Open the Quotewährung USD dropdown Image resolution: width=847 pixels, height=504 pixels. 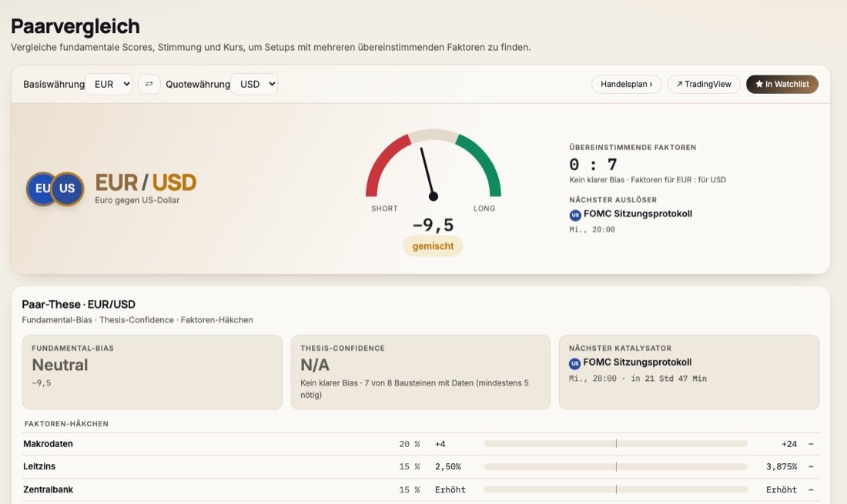[x=254, y=84]
